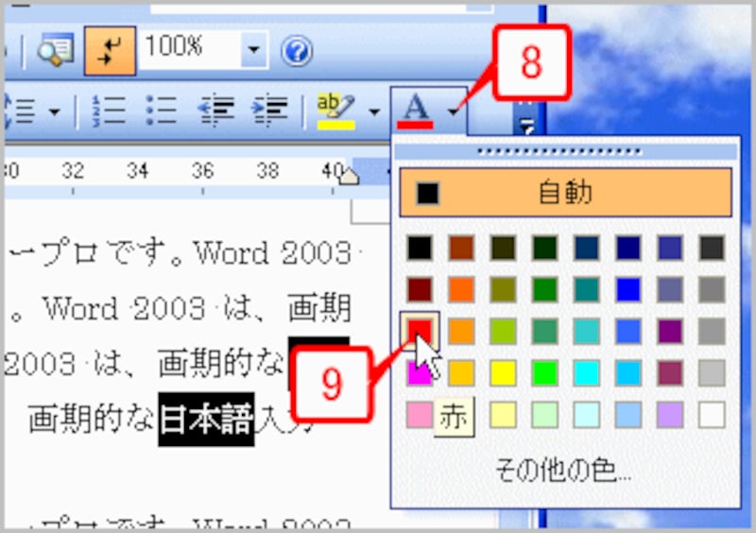The image size is (756, 533).
Task: Open Print Preview from the toolbar
Action: click(x=56, y=50)
